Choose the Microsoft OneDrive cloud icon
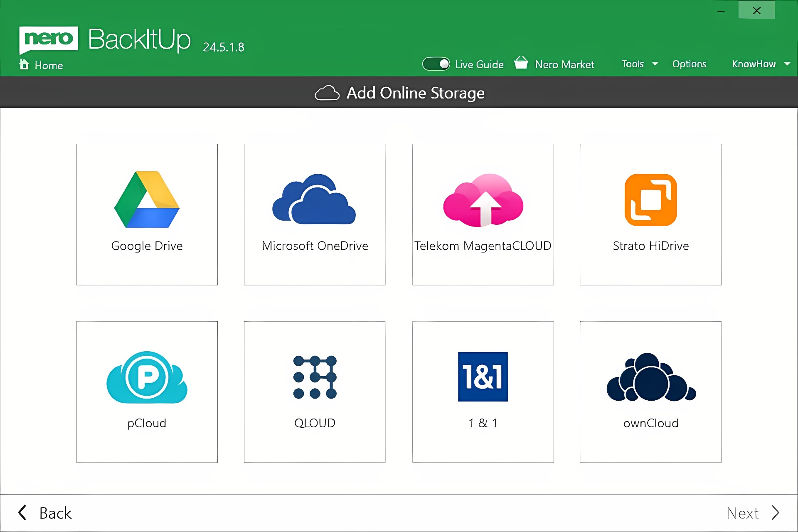This screenshot has height=532, width=798. pos(314,200)
